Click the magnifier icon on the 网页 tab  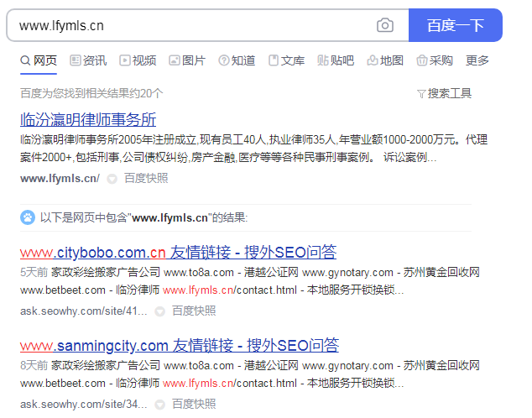25,60
